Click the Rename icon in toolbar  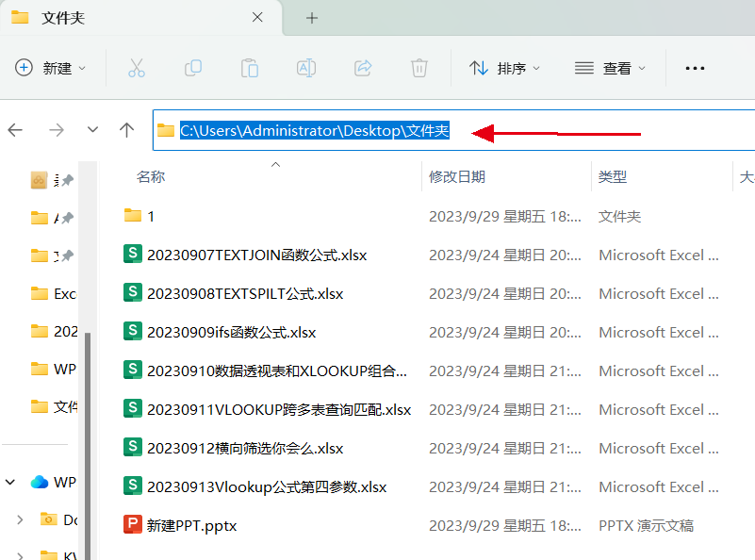306,68
